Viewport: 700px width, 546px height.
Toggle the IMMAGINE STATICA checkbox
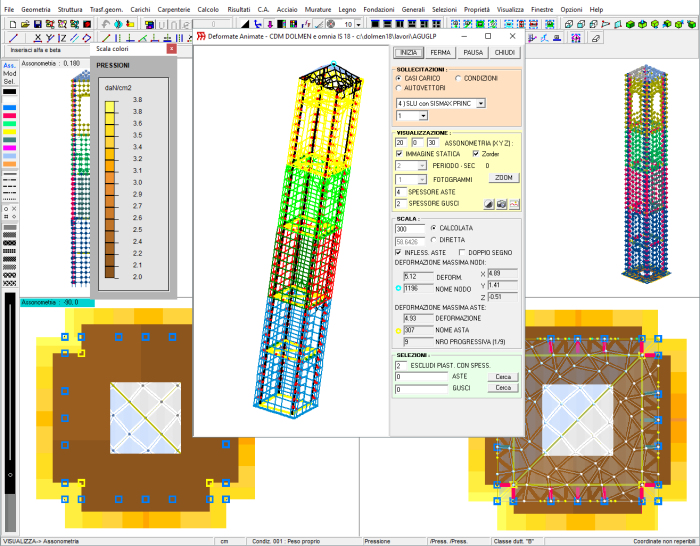[x=400, y=154]
